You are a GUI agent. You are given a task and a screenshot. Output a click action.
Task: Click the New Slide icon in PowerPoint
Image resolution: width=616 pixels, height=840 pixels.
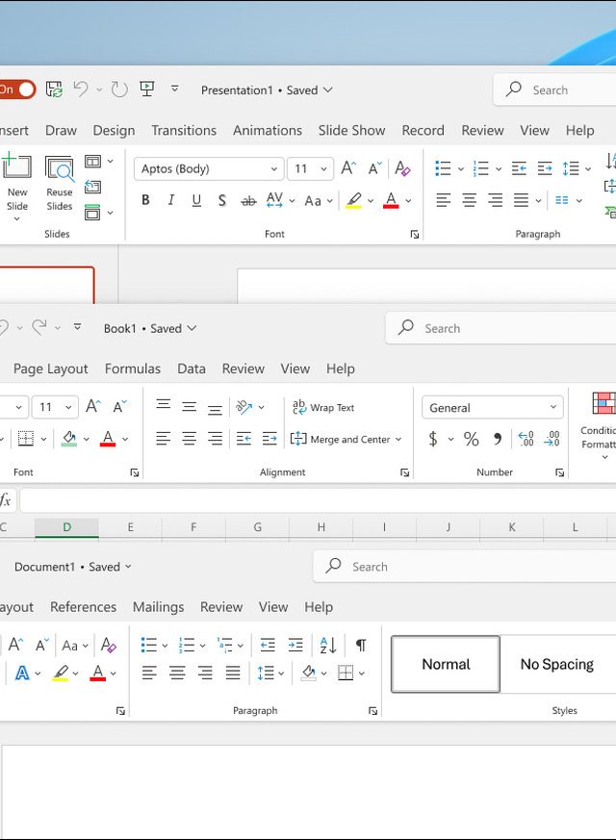coord(16,170)
